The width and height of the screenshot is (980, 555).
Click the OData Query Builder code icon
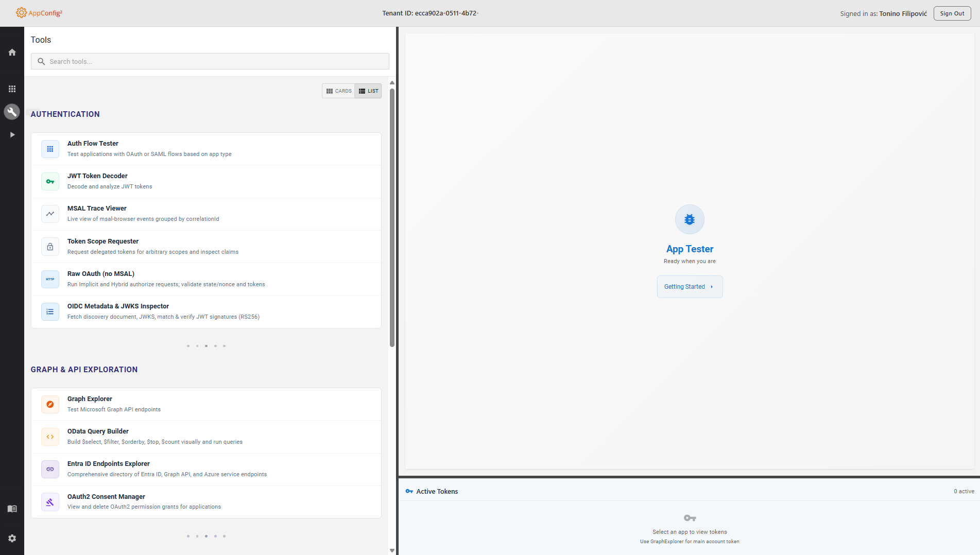pyautogui.click(x=50, y=437)
